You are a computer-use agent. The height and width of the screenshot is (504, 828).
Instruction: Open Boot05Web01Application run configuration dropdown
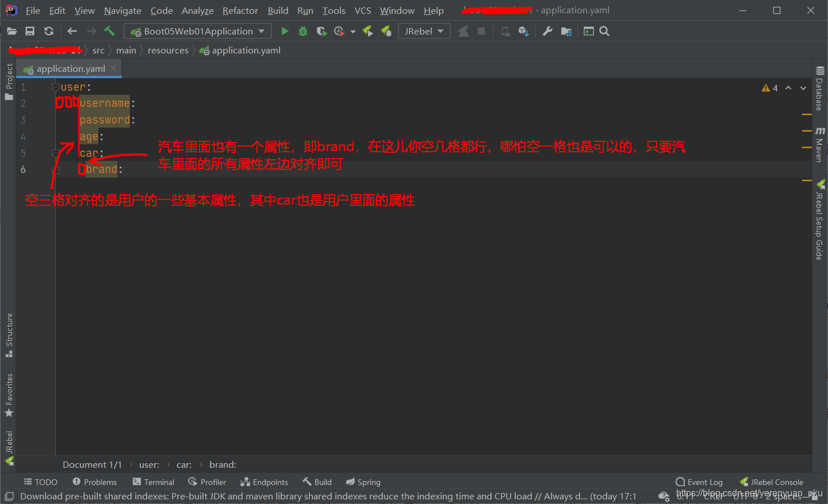pos(198,31)
